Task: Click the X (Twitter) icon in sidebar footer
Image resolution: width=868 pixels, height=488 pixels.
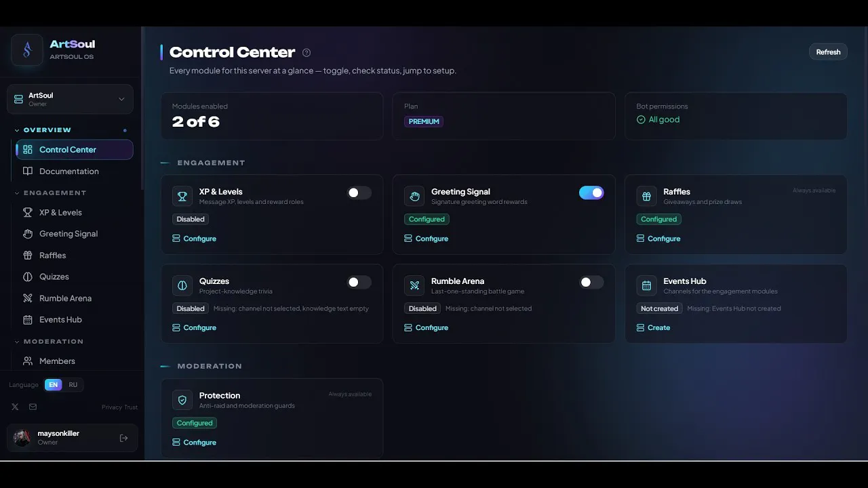Action: point(15,407)
